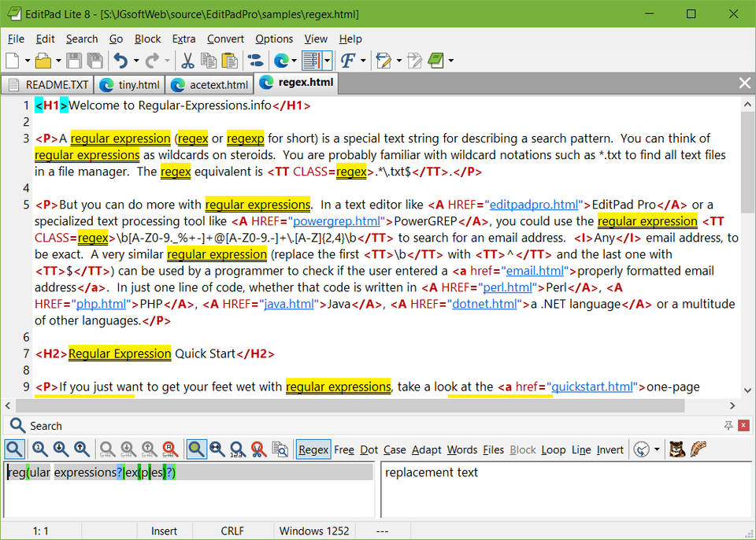Screen dimensions: 756x540
Task: Click the Loop search option
Action: pyautogui.click(x=553, y=449)
